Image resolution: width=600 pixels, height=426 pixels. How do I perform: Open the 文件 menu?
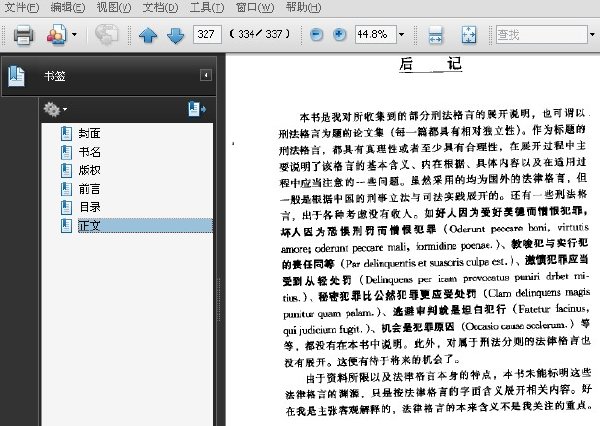pyautogui.click(x=21, y=7)
